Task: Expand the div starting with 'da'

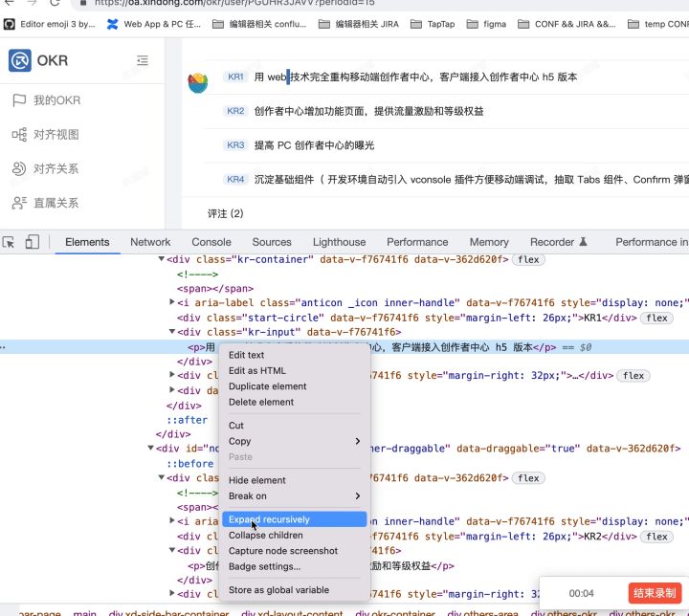Action: pos(172,389)
